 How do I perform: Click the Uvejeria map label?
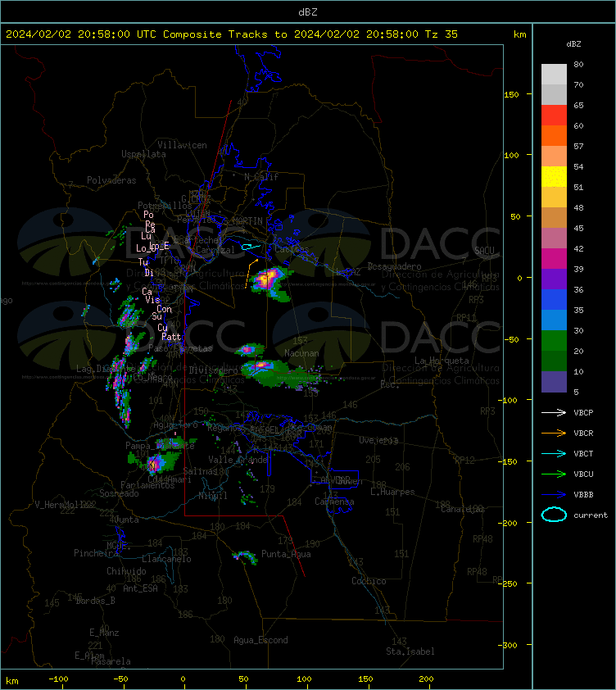tap(378, 440)
